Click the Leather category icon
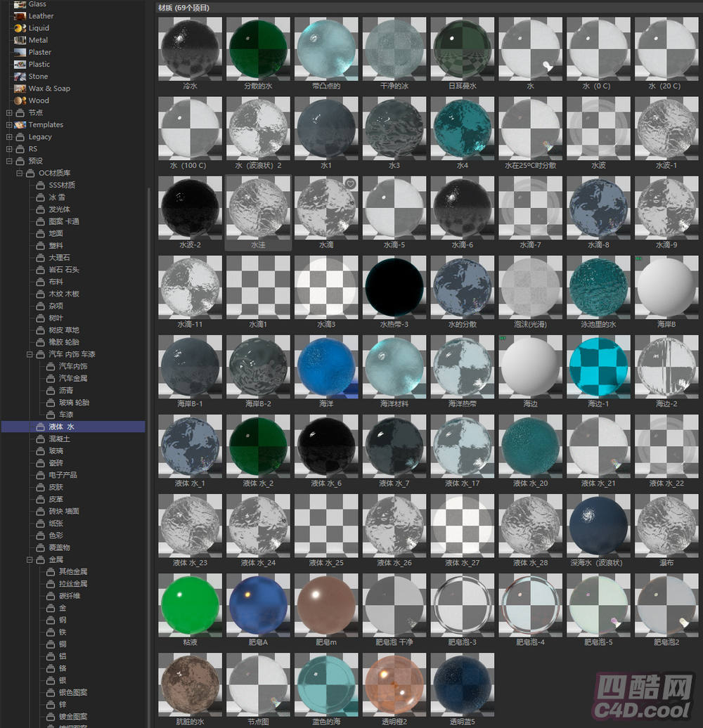Screen dimensions: 703x728 [x=20, y=15]
